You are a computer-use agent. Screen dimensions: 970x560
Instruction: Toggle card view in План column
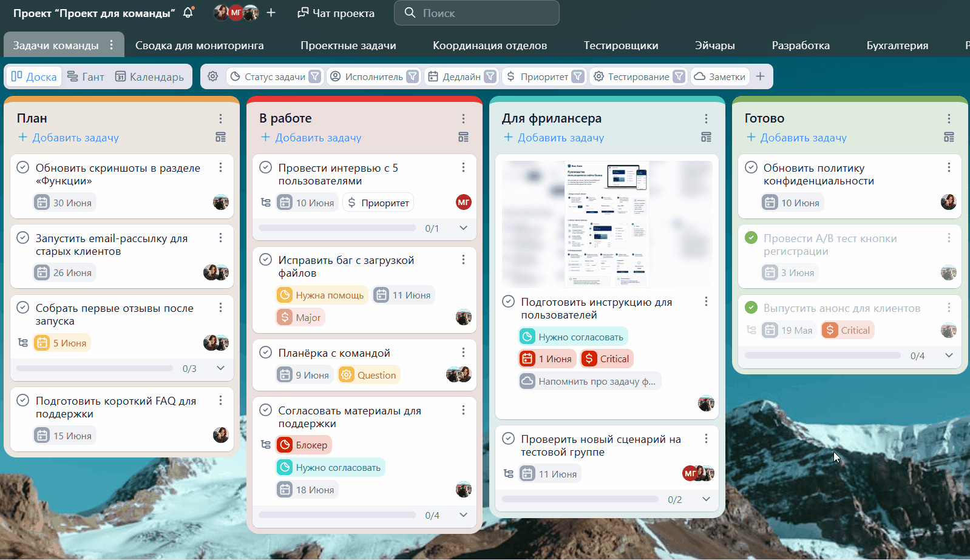220,137
